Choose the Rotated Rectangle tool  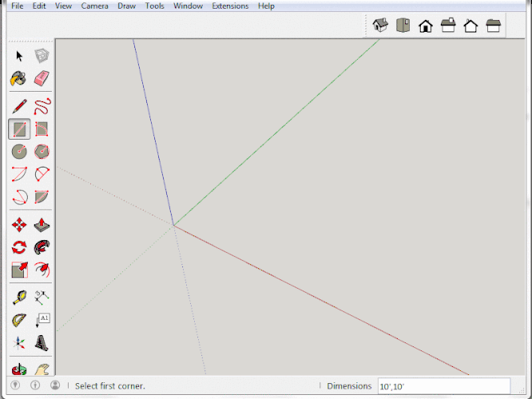(x=42, y=129)
